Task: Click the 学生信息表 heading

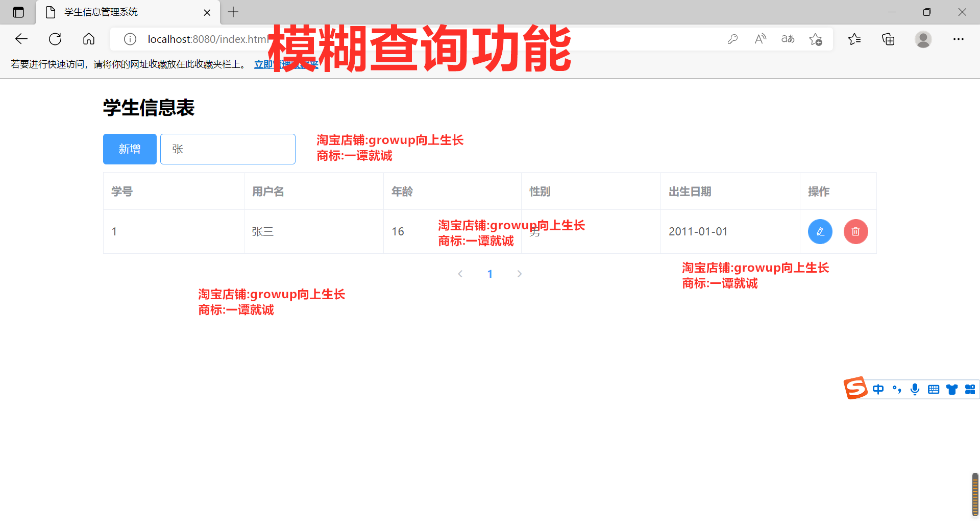Action: 149,108
